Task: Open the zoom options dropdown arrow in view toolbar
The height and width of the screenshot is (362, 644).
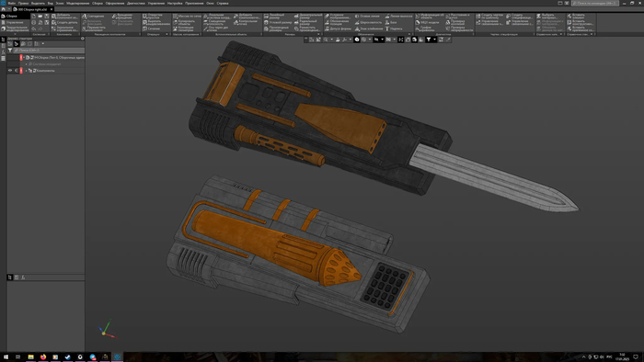Action: click(331, 40)
